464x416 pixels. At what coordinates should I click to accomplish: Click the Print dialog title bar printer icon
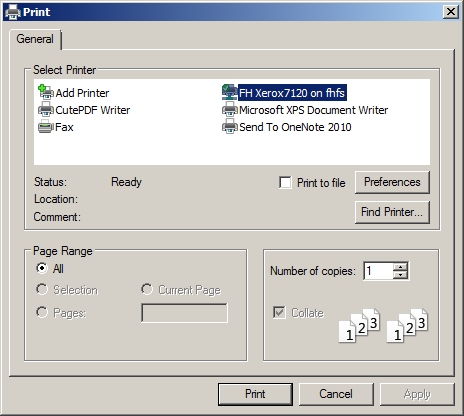[x=13, y=12]
